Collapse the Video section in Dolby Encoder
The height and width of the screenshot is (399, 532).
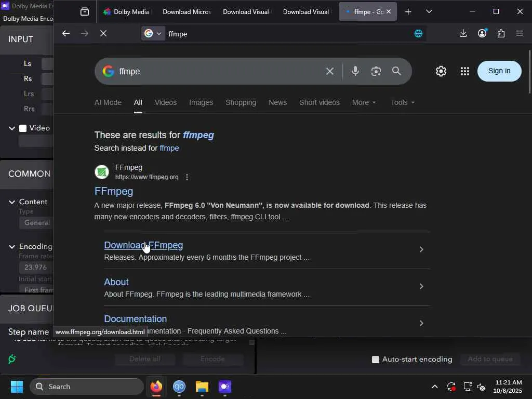12,128
